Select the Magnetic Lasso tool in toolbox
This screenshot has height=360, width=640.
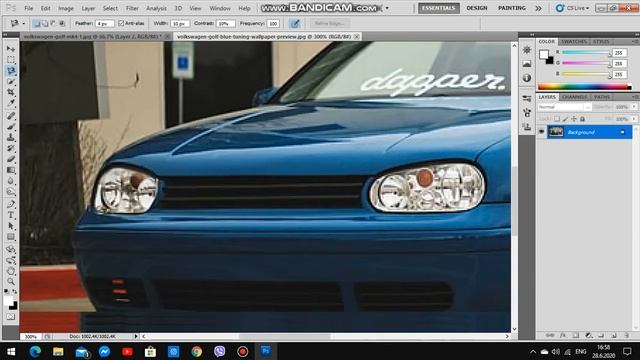[11, 71]
